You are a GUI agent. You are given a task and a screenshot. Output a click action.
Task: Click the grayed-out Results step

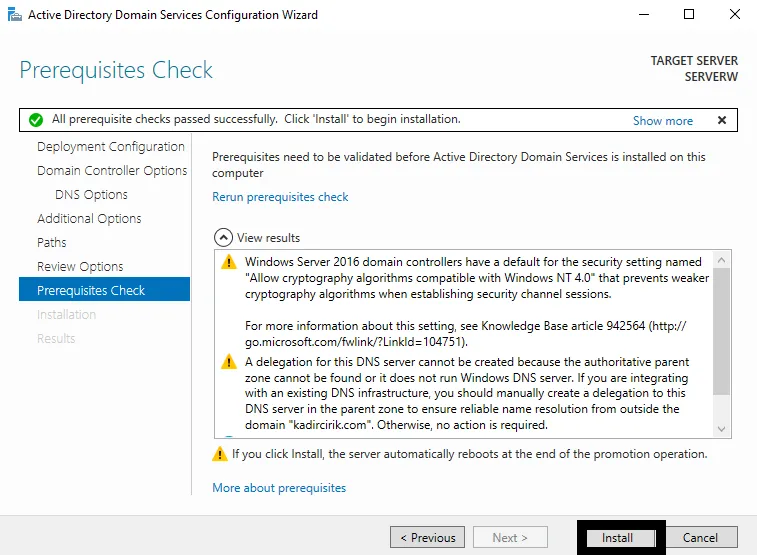click(x=56, y=339)
